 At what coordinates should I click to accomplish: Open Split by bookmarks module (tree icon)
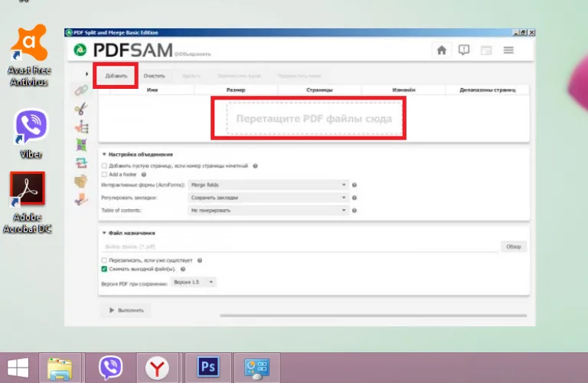point(81,127)
